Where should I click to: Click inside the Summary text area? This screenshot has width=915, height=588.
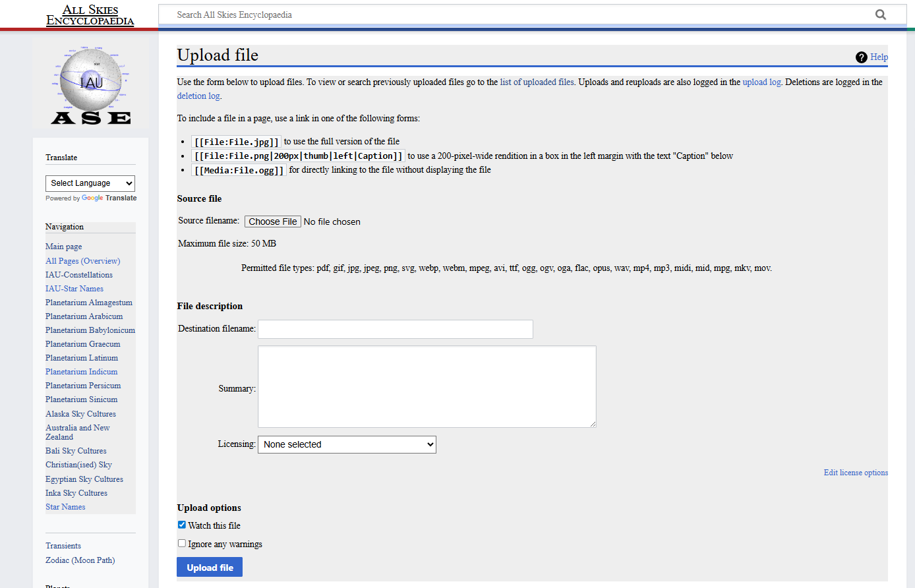(427, 386)
